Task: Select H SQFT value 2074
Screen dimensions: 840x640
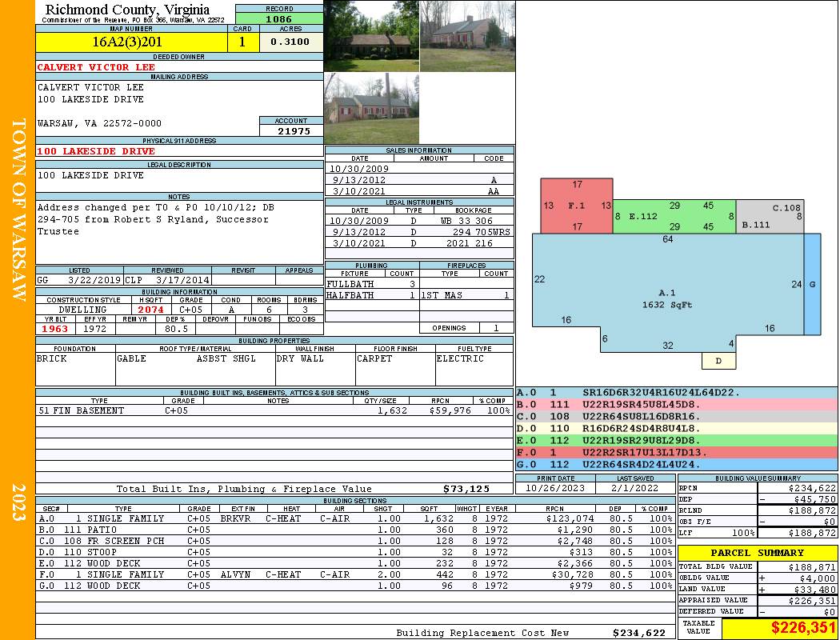Action: [x=150, y=310]
